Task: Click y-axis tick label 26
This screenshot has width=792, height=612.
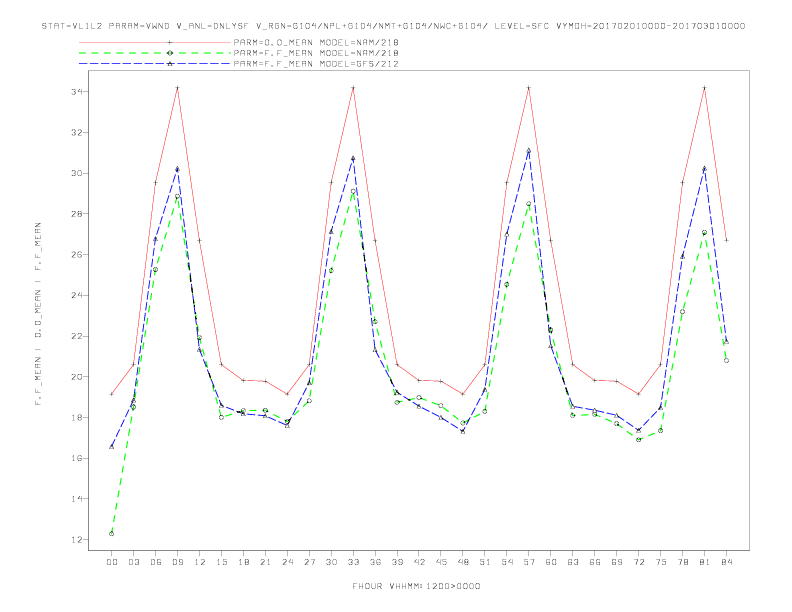Action: point(77,255)
